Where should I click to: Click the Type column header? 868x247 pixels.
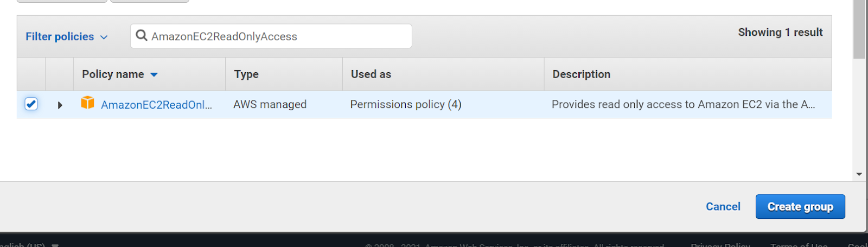[246, 74]
